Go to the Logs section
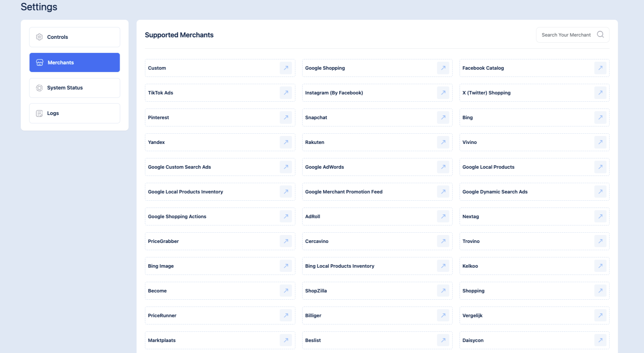Screen dimensions: 644x353 tap(75, 113)
